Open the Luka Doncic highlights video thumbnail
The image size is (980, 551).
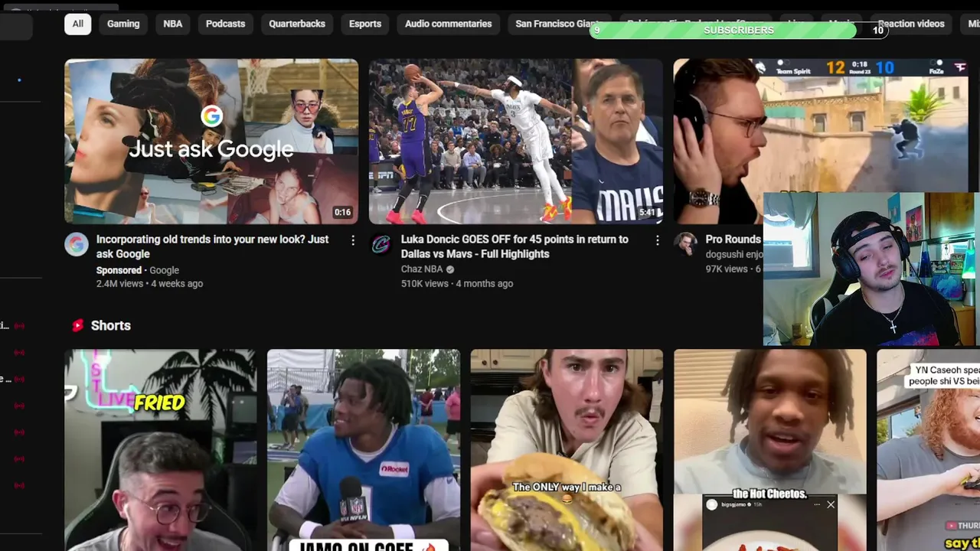click(x=516, y=142)
